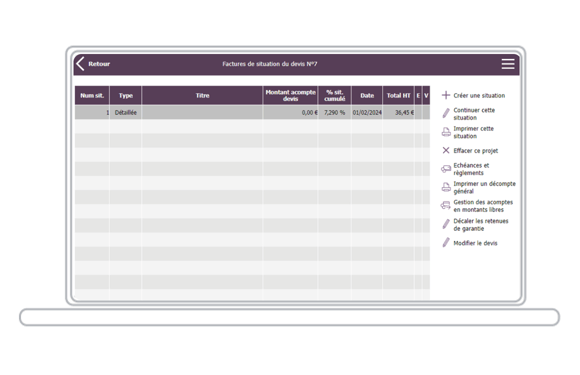The image size is (580, 375).
Task: Click the Montant acompte devis header
Action: tap(290, 95)
